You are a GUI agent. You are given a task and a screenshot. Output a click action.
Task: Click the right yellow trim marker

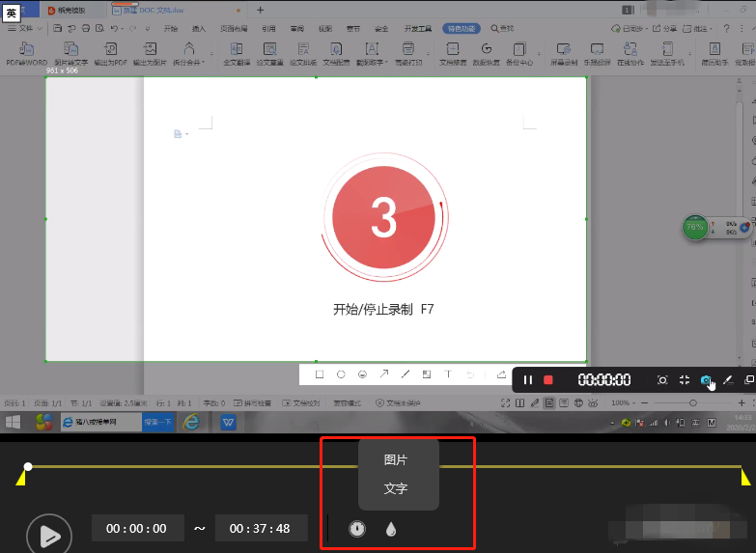[744, 478]
